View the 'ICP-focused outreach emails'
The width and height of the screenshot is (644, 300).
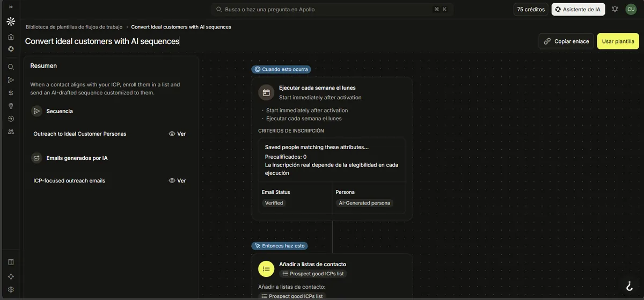click(177, 181)
